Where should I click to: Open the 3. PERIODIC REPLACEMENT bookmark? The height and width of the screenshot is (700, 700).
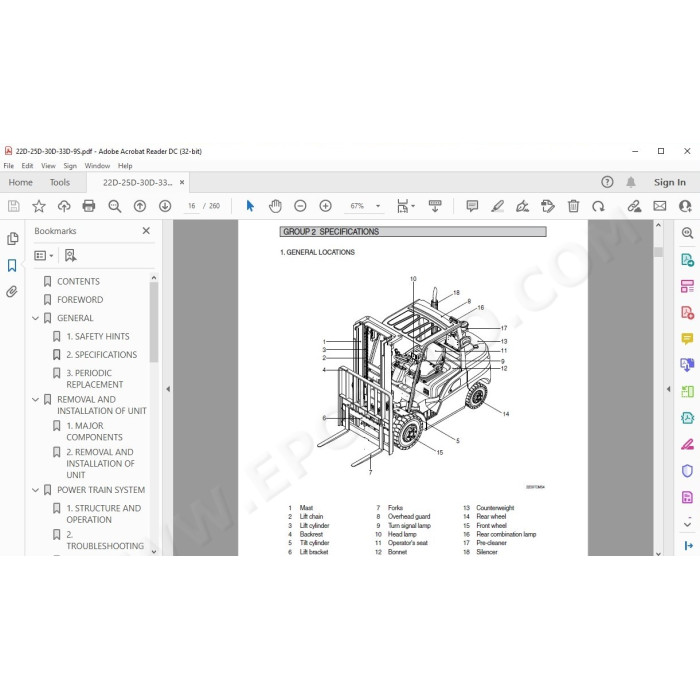pos(95,379)
